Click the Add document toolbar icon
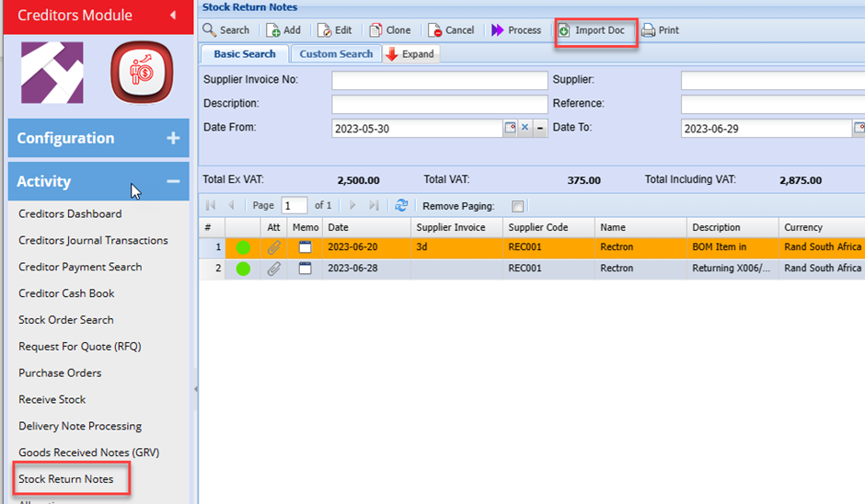 [273, 30]
